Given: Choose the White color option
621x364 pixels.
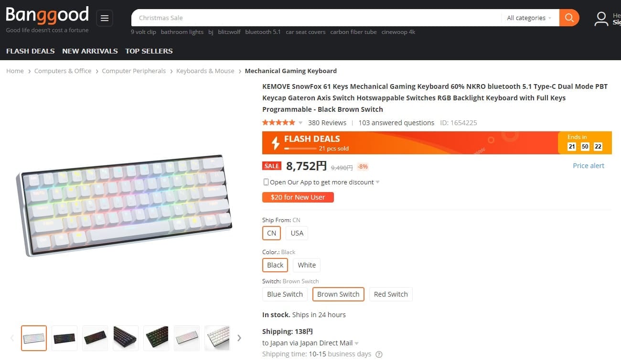Looking at the screenshot, I should pos(307,265).
